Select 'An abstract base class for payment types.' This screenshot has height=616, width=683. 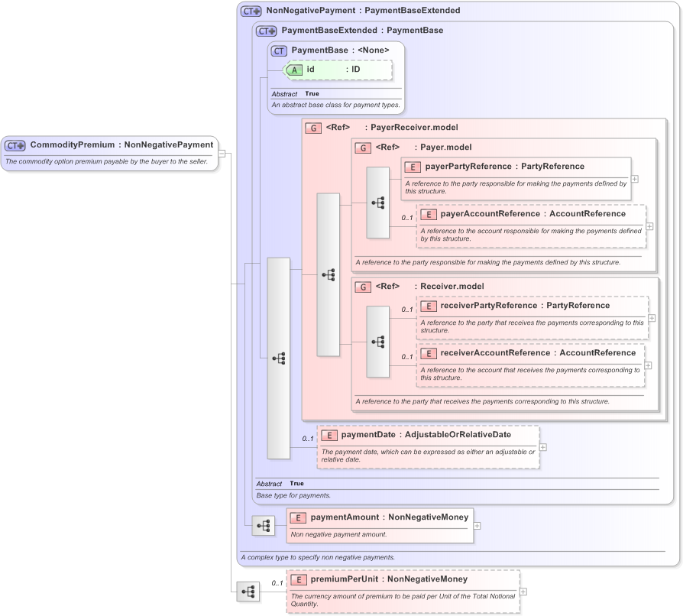(335, 105)
